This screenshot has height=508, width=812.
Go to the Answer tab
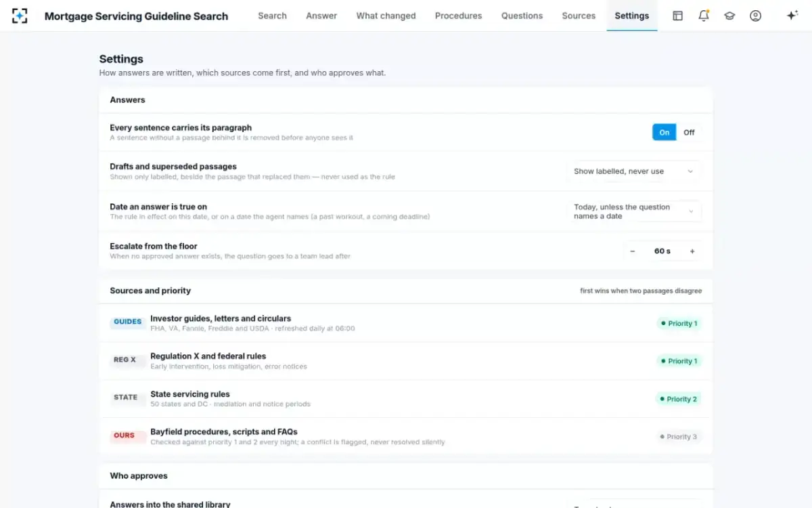pyautogui.click(x=321, y=16)
